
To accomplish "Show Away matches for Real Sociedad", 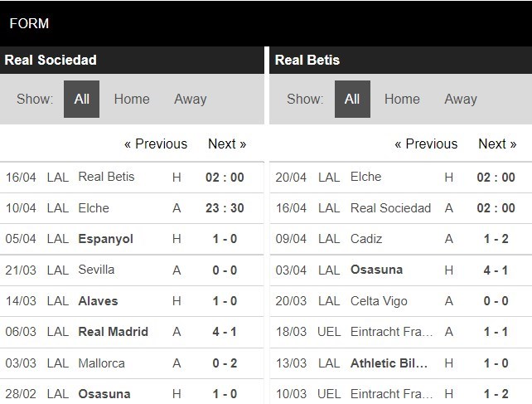I will coord(191,99).
